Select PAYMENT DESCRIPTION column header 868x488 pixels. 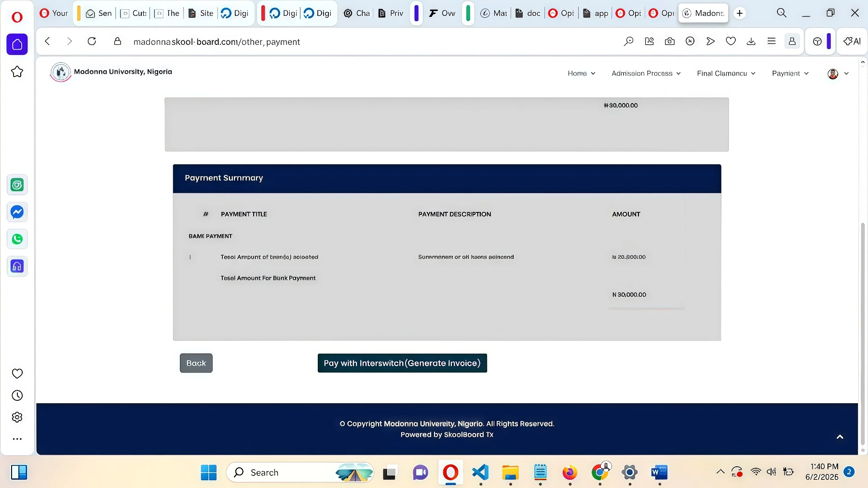[455, 214]
